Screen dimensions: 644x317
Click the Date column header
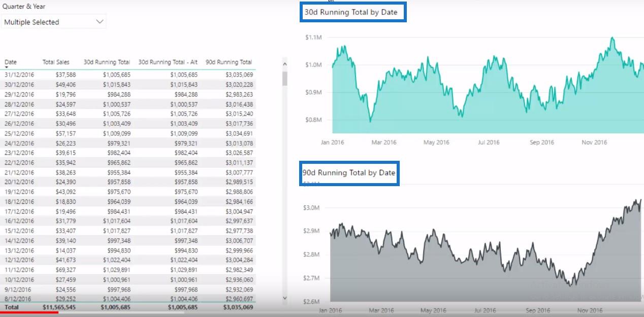11,62
